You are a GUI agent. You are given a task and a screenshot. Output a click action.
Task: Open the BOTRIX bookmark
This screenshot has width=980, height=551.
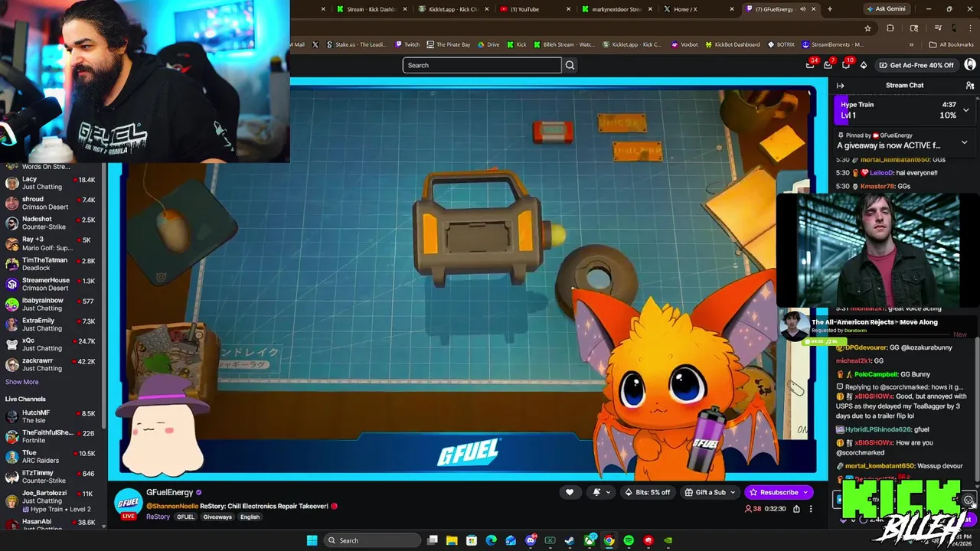tap(780, 44)
